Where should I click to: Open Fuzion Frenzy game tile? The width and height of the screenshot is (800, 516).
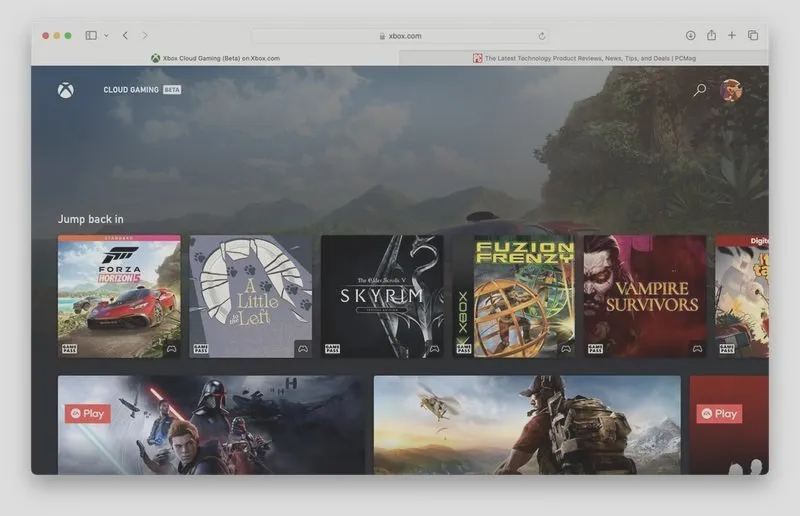point(514,296)
